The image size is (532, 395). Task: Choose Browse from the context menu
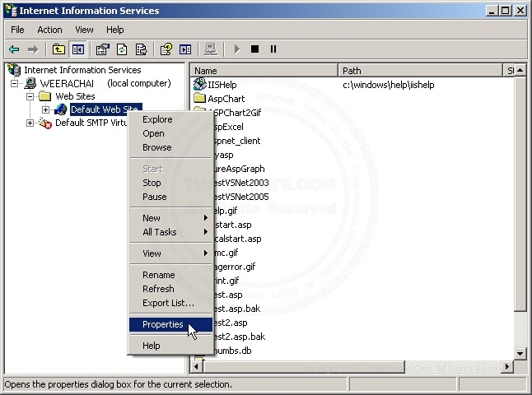click(170, 147)
